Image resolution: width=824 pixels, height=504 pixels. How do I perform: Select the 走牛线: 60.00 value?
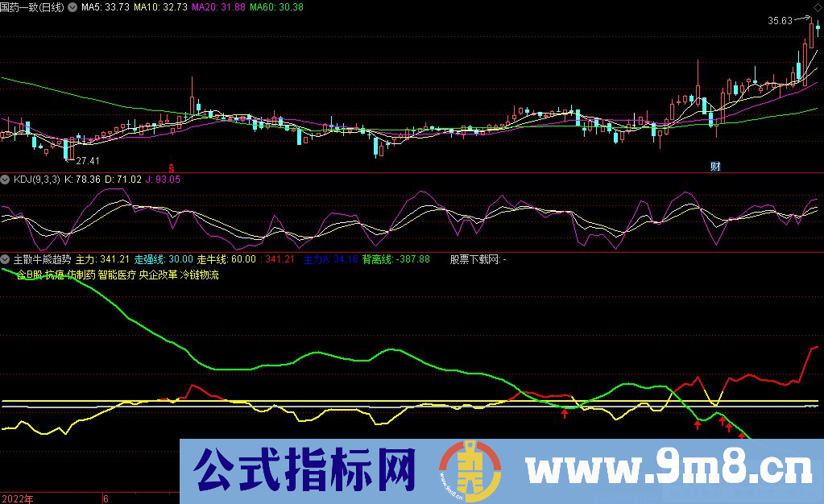226,259
